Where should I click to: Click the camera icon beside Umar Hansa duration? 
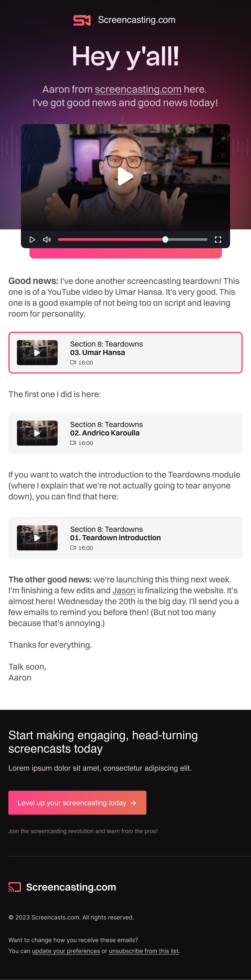73,363
